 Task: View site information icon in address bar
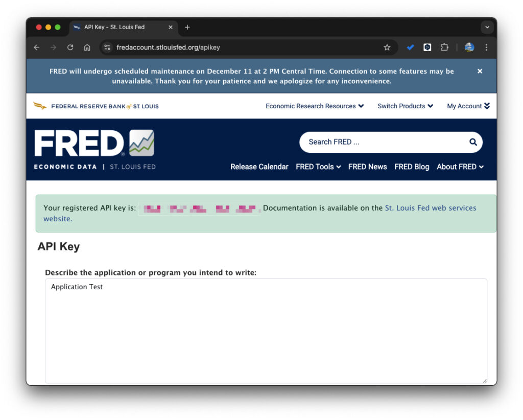pos(107,48)
